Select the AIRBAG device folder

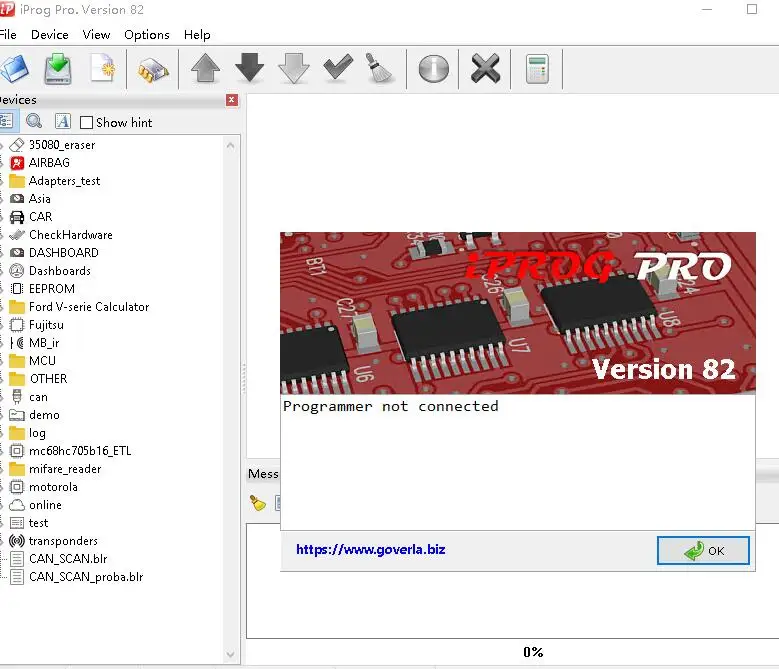(x=49, y=163)
